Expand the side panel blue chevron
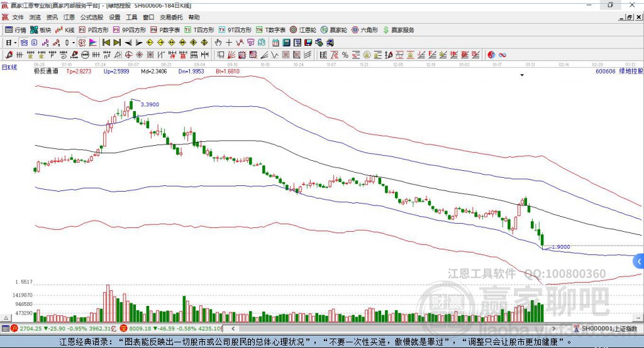This screenshot has width=644, height=348. pyautogui.click(x=639, y=261)
